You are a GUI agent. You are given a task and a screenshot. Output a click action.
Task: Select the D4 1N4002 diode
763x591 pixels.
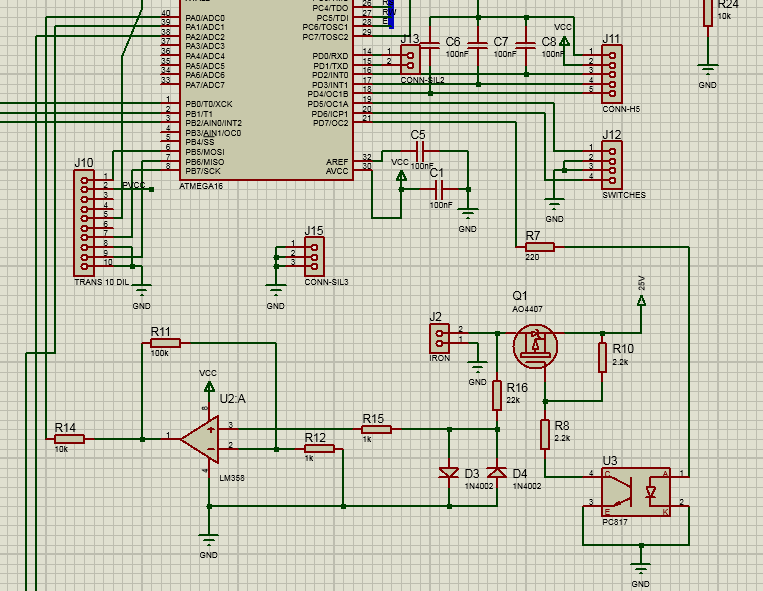click(x=496, y=472)
